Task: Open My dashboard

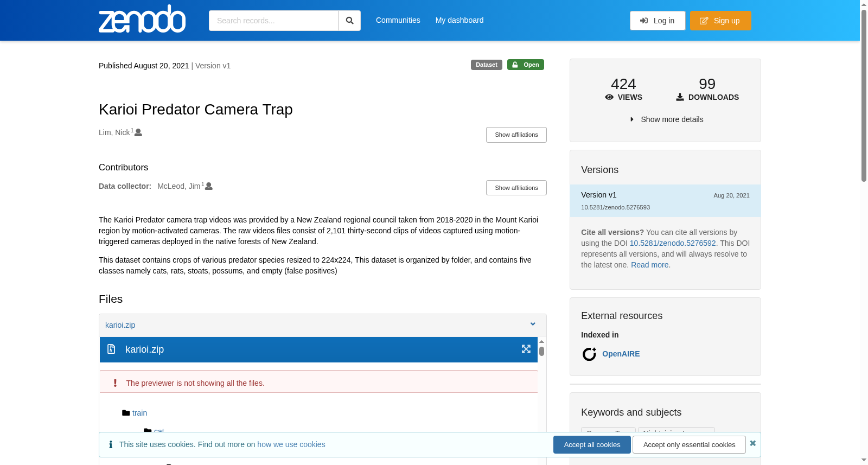Action: (459, 20)
